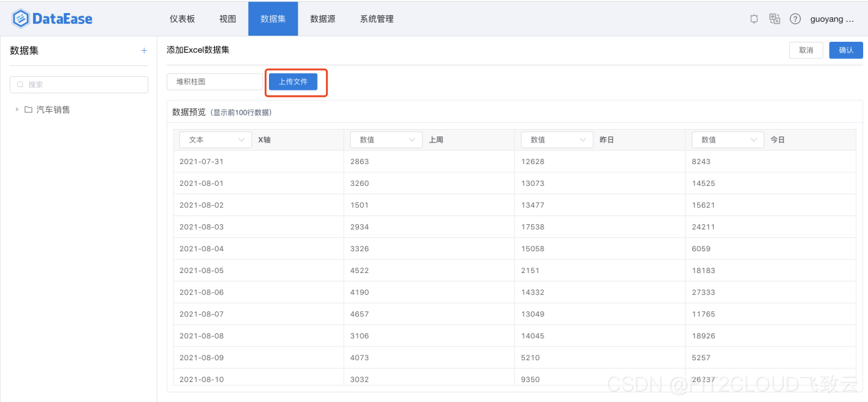
Task: Add a new dataset group with plus icon
Action: 144,51
